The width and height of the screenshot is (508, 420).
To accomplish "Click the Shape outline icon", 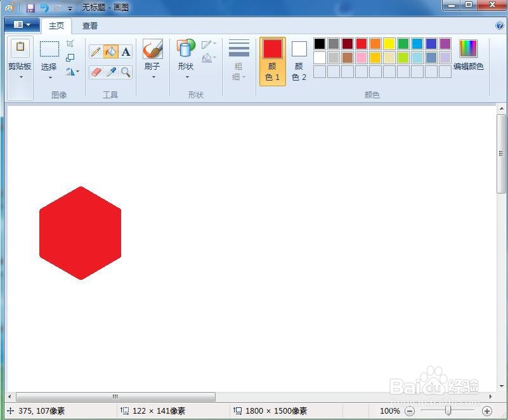I will coord(206,44).
